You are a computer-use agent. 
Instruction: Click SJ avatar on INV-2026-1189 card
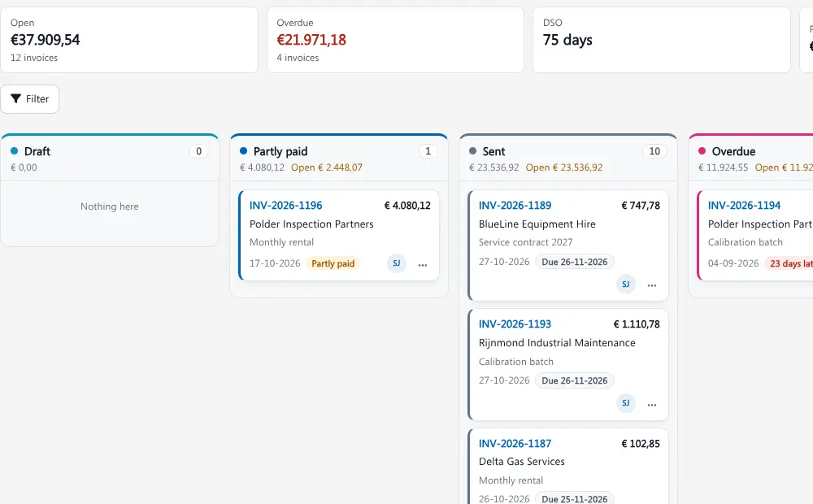[x=626, y=285]
